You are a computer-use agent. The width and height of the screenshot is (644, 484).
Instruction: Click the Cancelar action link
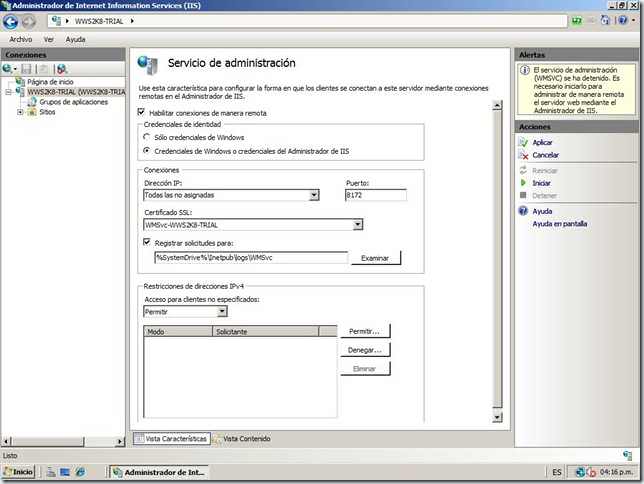coord(545,155)
